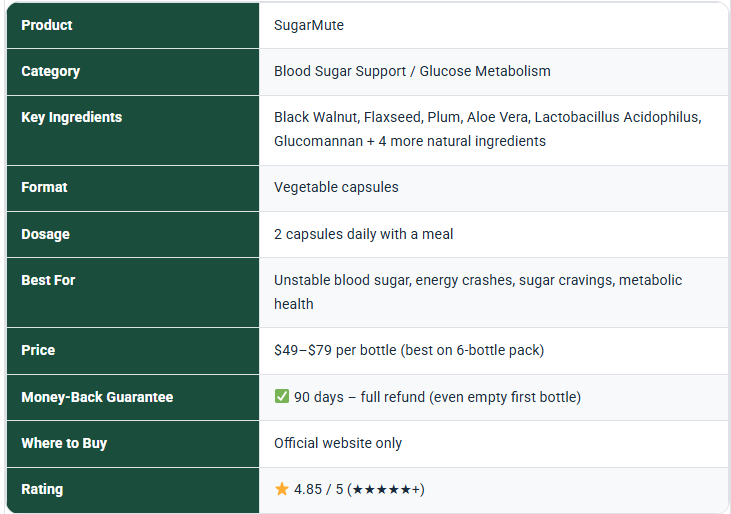Click the 2 capsules daily text
The height and width of the screenshot is (514, 731).
[x=363, y=234]
